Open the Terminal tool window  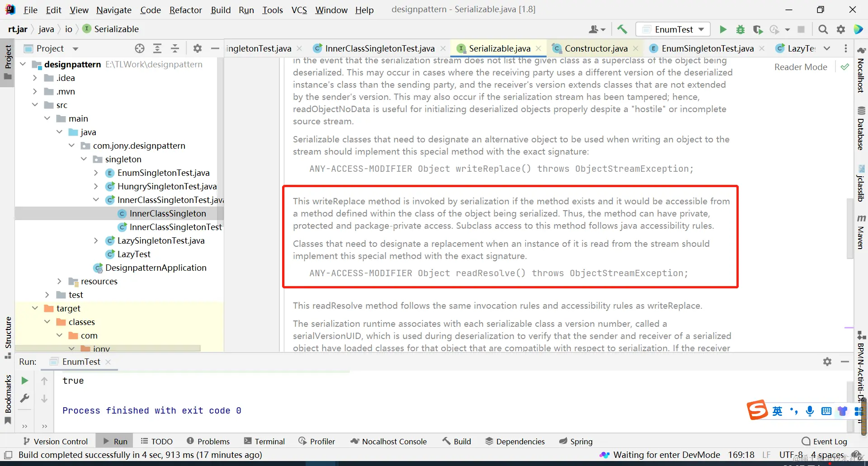264,441
